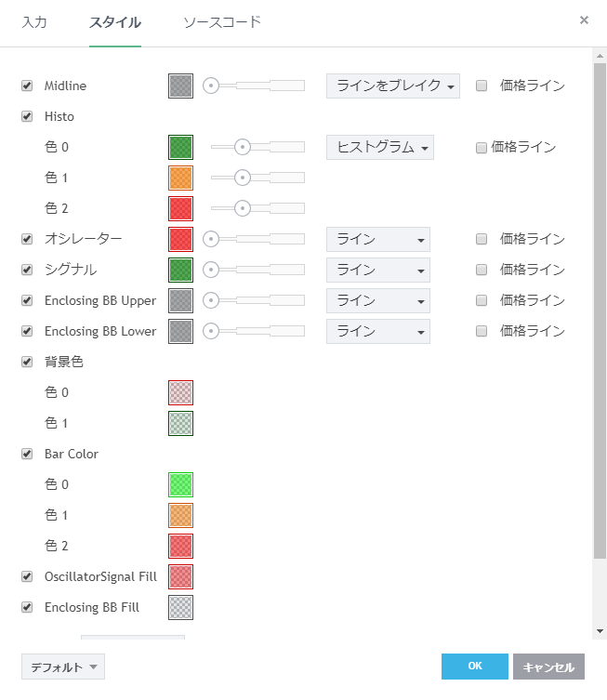
Task: Switch to the 入力 tab
Action: pos(34,21)
